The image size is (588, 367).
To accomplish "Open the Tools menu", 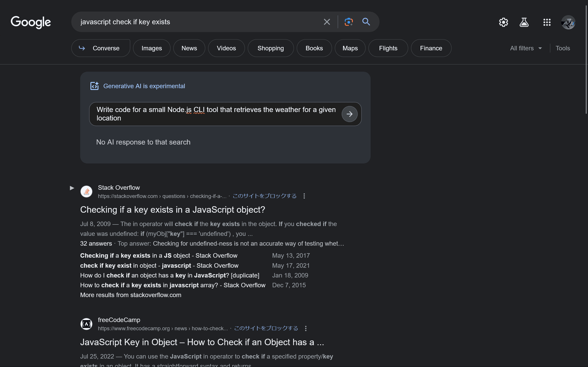I will (x=563, y=48).
